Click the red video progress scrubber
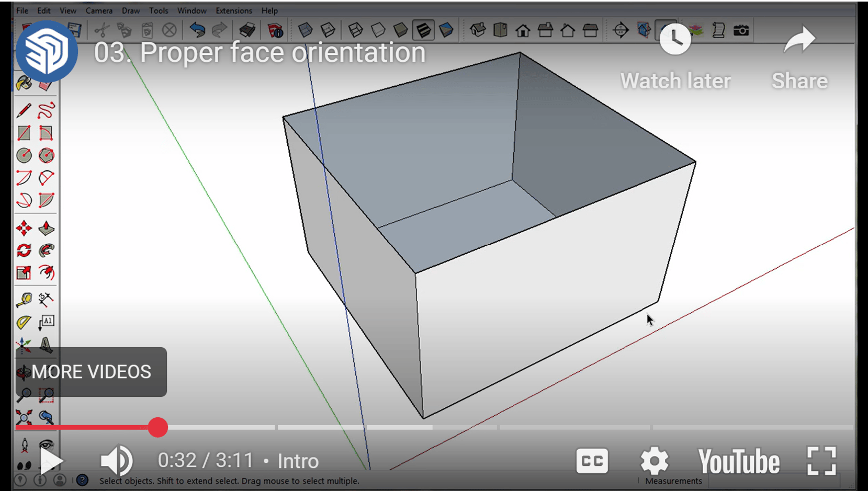Viewport: 868px width, 491px height. [157, 427]
